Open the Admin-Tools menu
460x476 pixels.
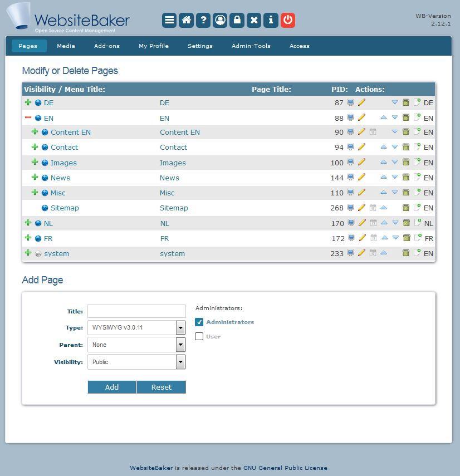coord(251,46)
